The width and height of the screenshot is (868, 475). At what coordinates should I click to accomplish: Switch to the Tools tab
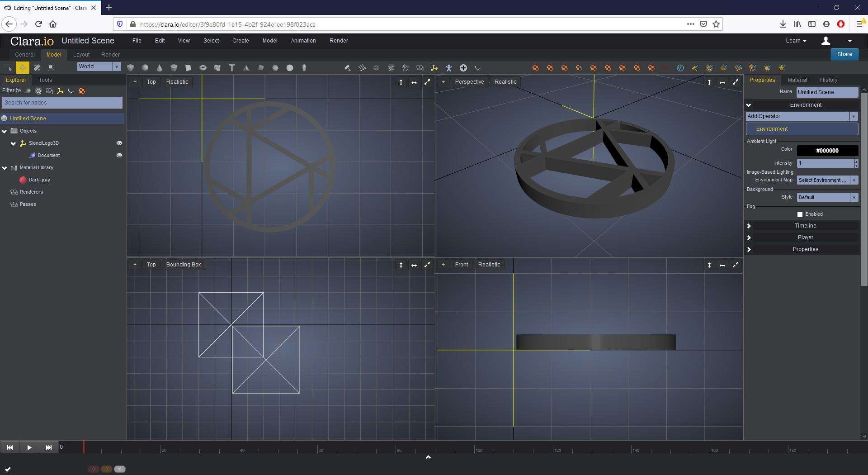point(45,80)
